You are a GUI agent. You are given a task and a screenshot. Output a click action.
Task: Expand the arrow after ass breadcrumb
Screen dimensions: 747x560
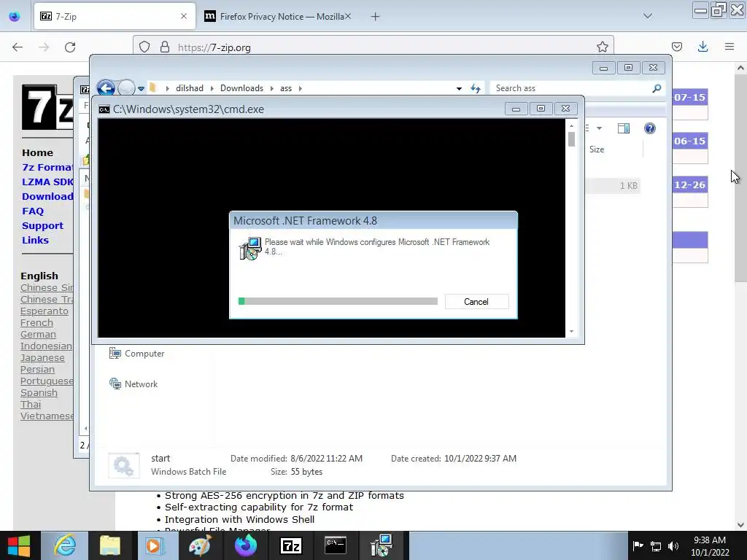300,88
